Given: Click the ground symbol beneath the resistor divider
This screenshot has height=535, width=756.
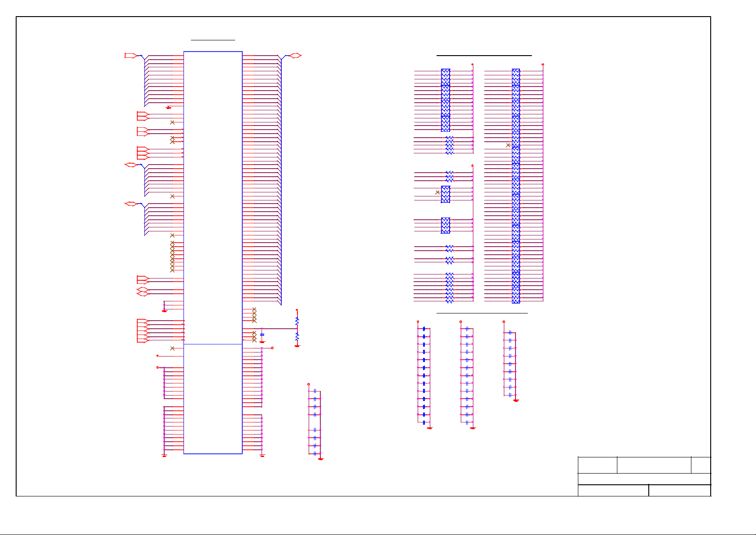Looking at the screenshot, I should (x=297, y=346).
